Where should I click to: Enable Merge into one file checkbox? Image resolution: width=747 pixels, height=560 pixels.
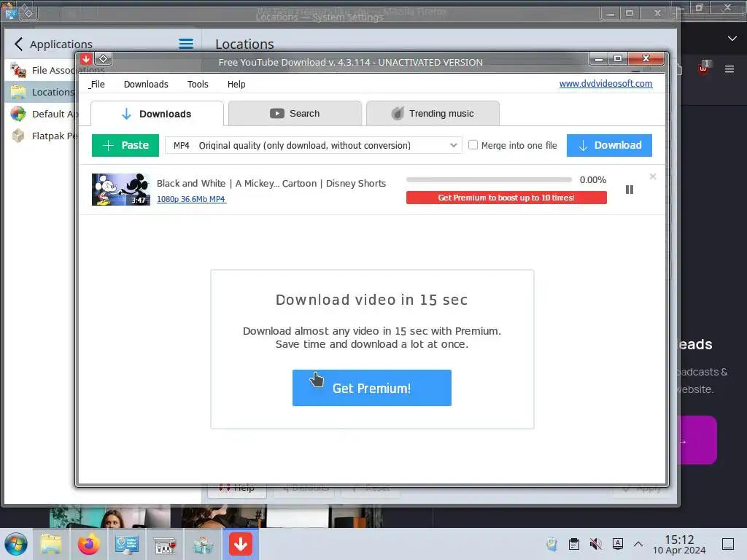pyautogui.click(x=473, y=145)
